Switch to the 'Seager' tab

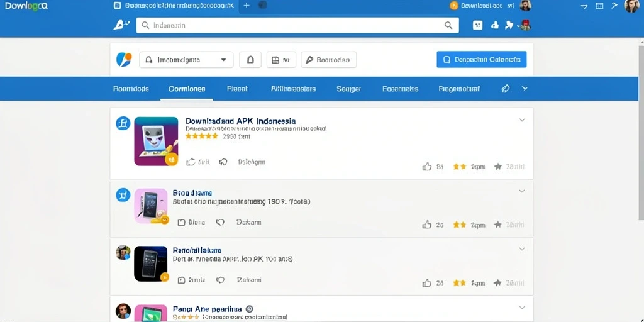tap(348, 89)
